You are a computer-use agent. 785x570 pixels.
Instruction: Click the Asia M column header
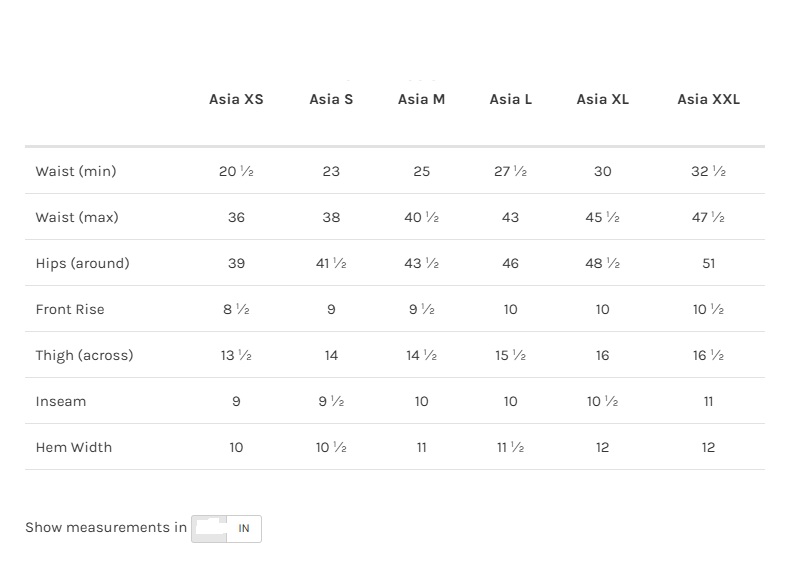421,99
